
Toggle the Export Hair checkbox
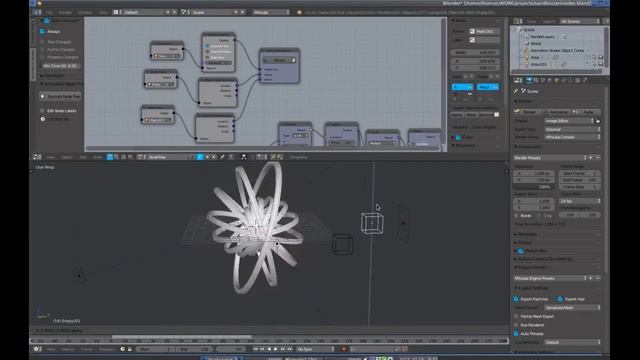pyautogui.click(x=560, y=299)
